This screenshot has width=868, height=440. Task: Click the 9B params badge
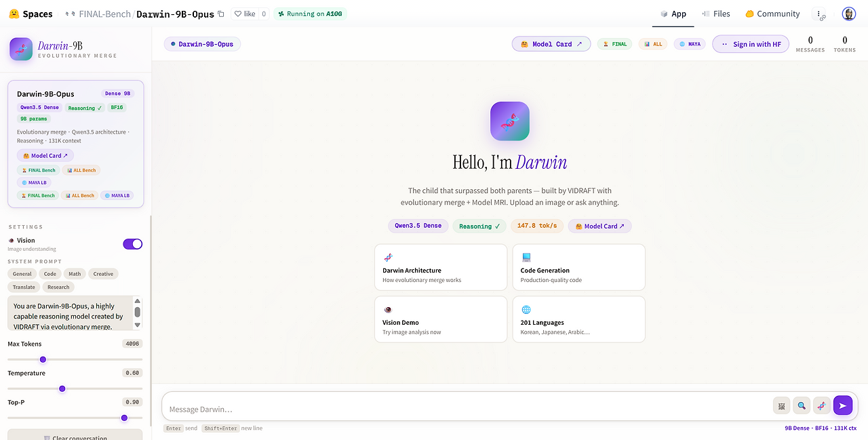pyautogui.click(x=33, y=119)
